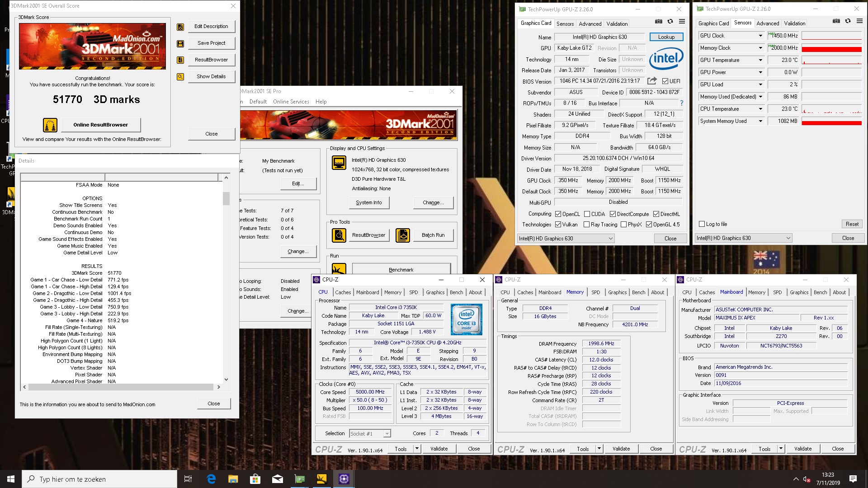This screenshot has height=488, width=868.
Task: Open GPU selector dropdown in left GPU-Z
Action: [x=566, y=239]
